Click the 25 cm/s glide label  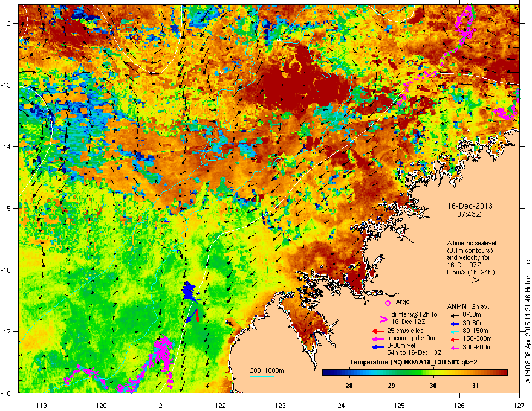(405, 331)
